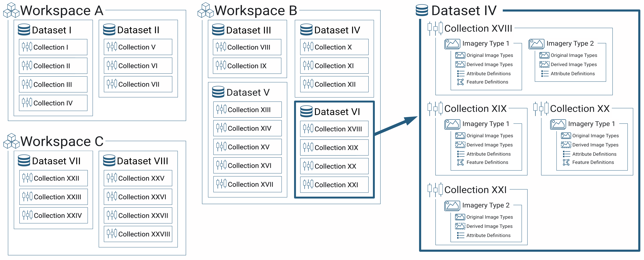This screenshot has height=260, width=644.
Task: Select the Collection XXIII box
Action: click(x=54, y=197)
